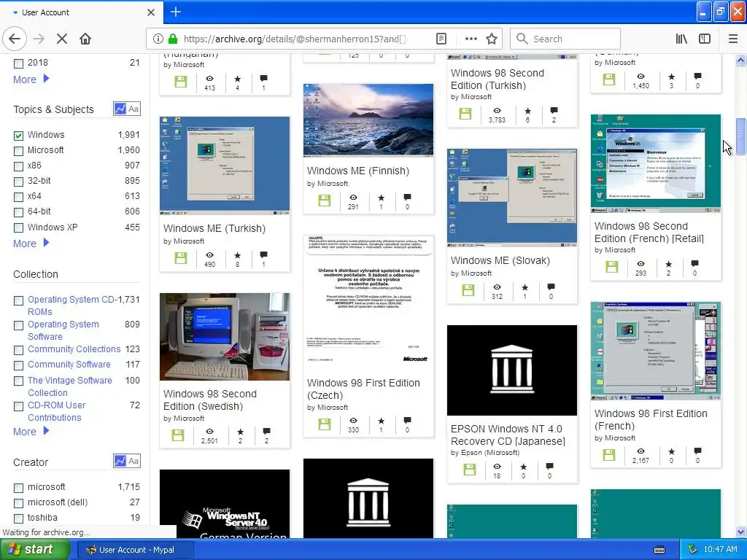Click the vertical scrollbar thumb
The width and height of the screenshot is (747, 560).
pyautogui.click(x=741, y=136)
